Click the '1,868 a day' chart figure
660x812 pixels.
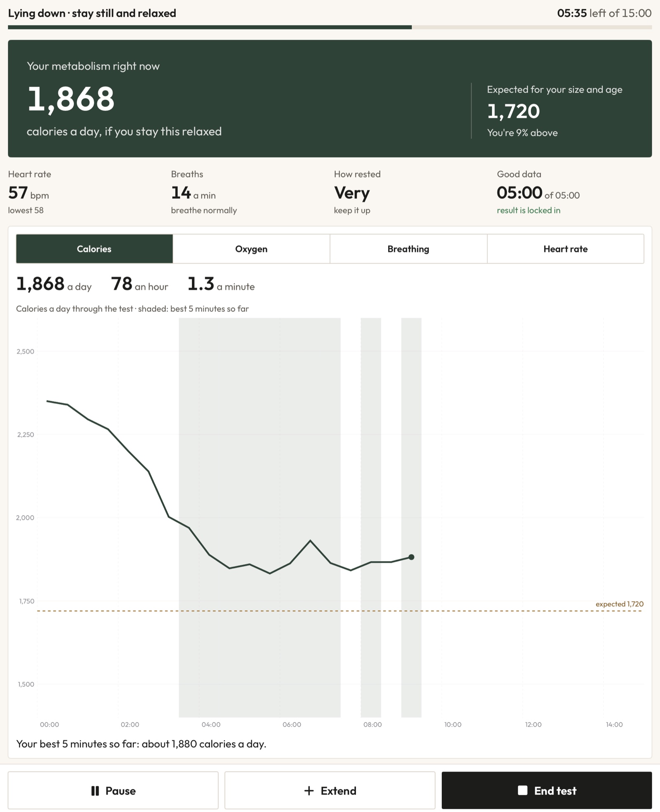[x=54, y=284]
